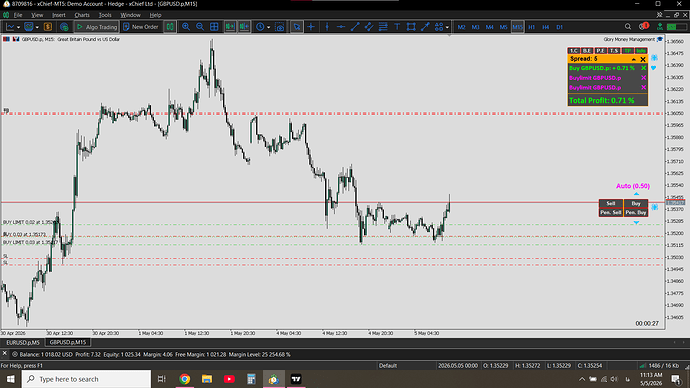Open the Insert menu
The width and height of the screenshot is (690, 388).
click(59, 15)
